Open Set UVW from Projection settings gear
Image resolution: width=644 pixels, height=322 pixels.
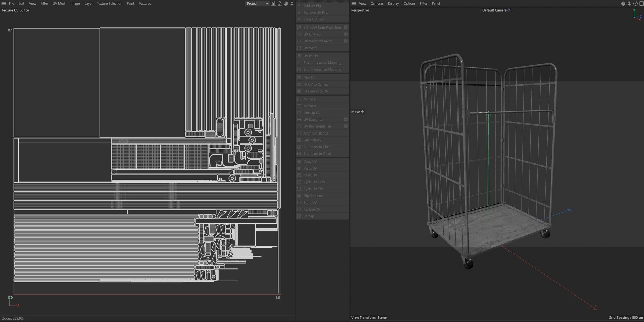click(346, 27)
